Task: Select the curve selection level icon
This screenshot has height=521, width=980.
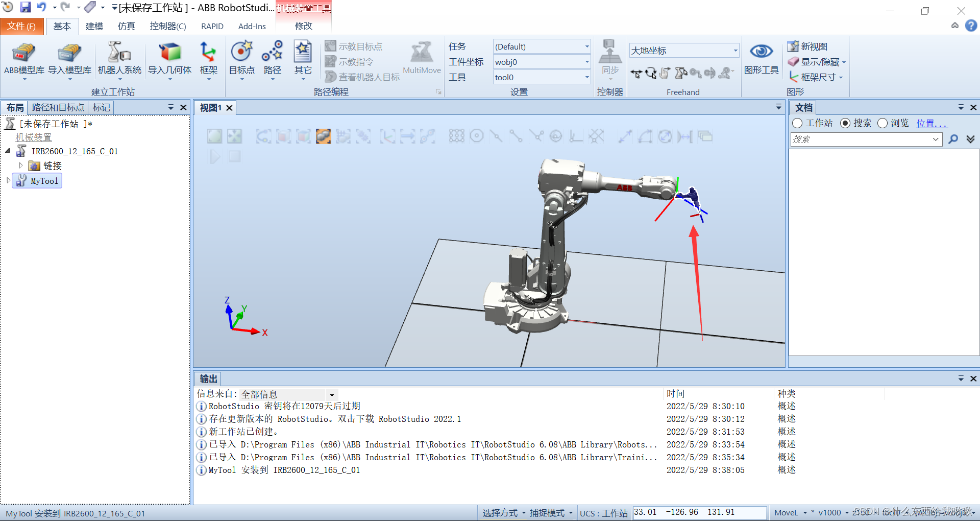Action: 263,136
